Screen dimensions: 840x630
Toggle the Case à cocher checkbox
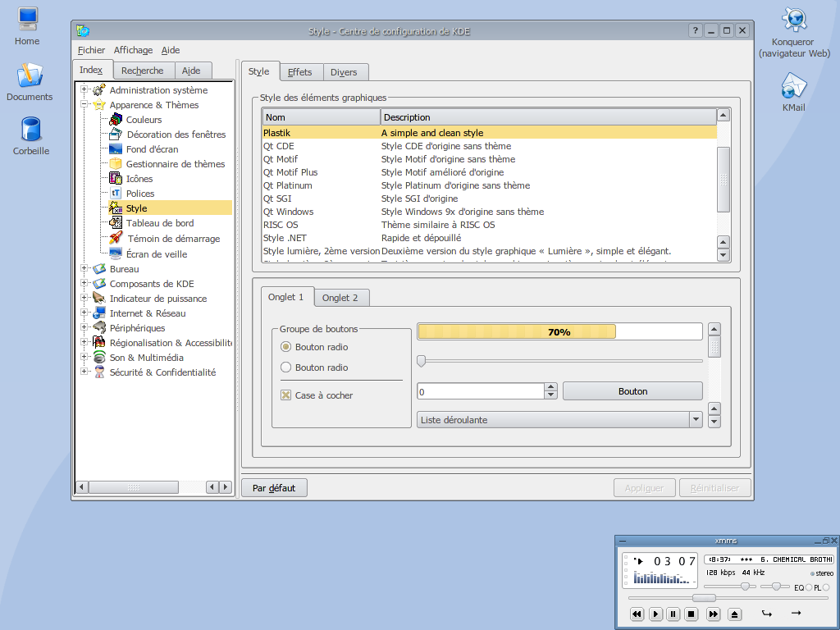286,395
